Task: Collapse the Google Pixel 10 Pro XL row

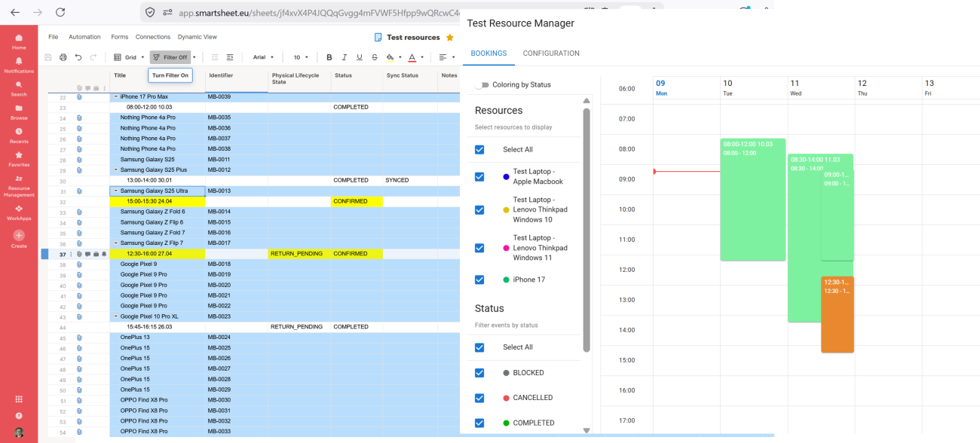Action: click(115, 316)
